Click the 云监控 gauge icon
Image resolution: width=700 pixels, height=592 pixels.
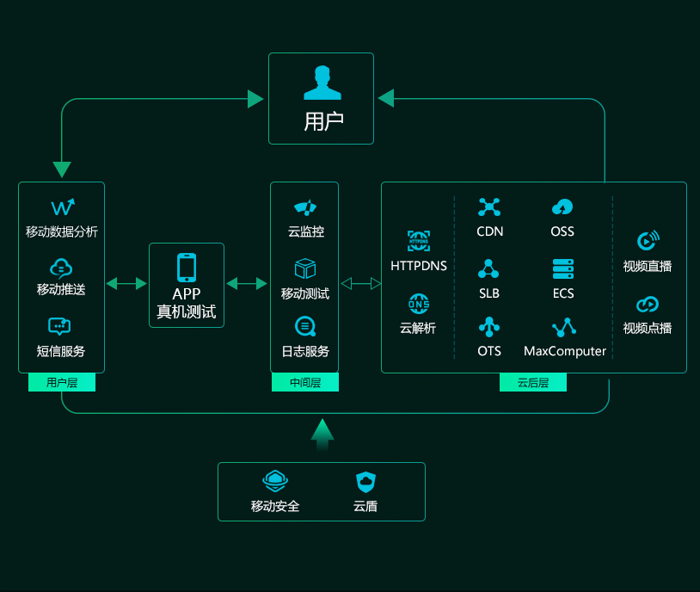(305, 207)
